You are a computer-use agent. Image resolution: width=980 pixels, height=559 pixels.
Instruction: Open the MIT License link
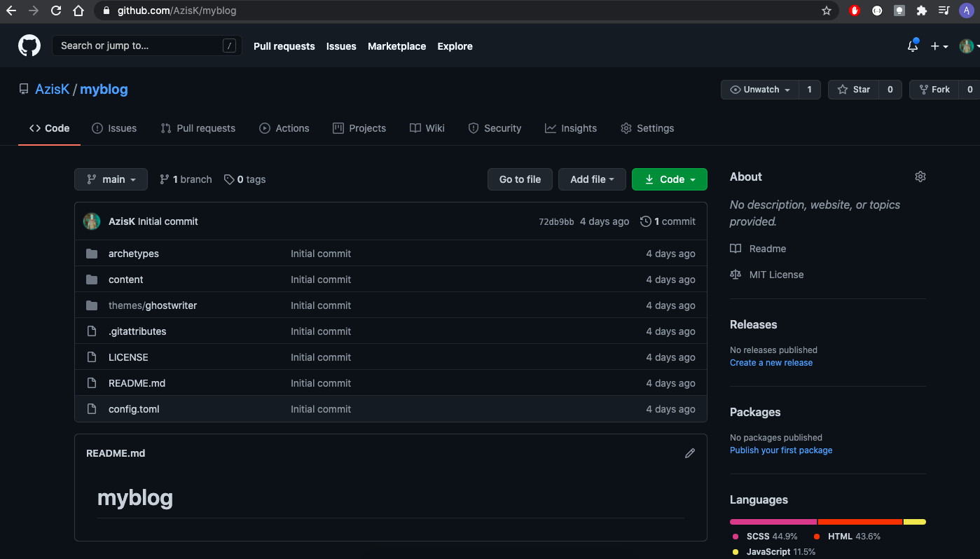(x=767, y=275)
